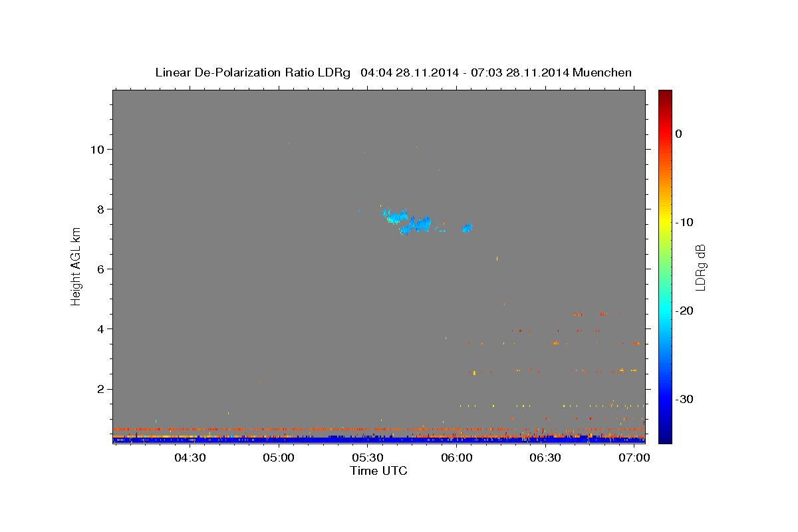Click the colorbar value -10
The width and height of the screenshot is (798, 532).
[684, 222]
